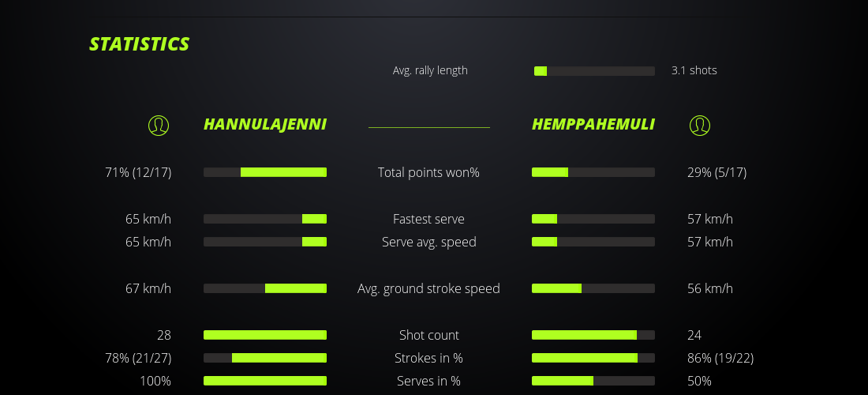This screenshot has height=395, width=868.
Task: Click the STATISTICS section heading
Action: (x=140, y=44)
